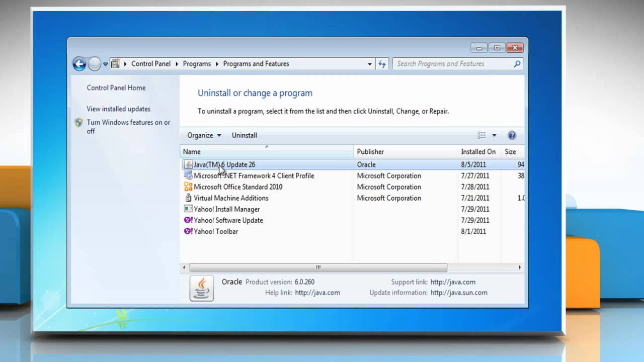
Task: Click the horizontal scrollbar thumb
Action: tap(318, 267)
